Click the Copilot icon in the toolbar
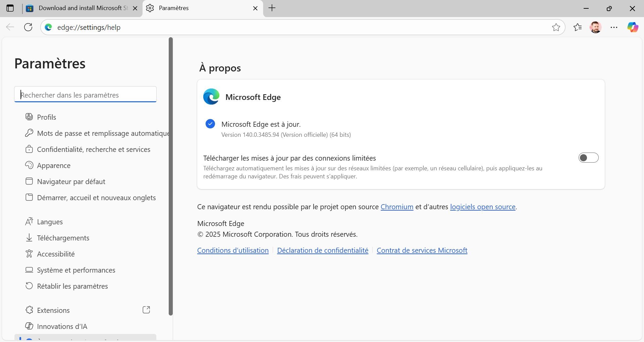 633,27
